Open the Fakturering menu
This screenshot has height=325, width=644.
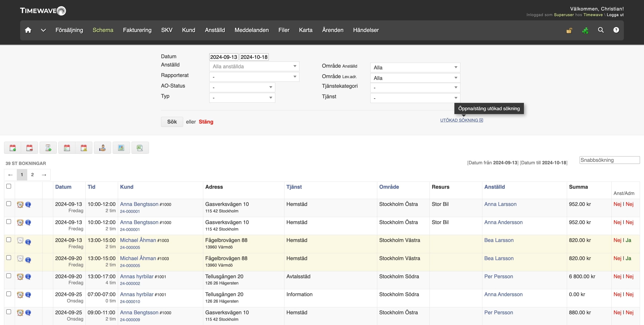(x=137, y=30)
